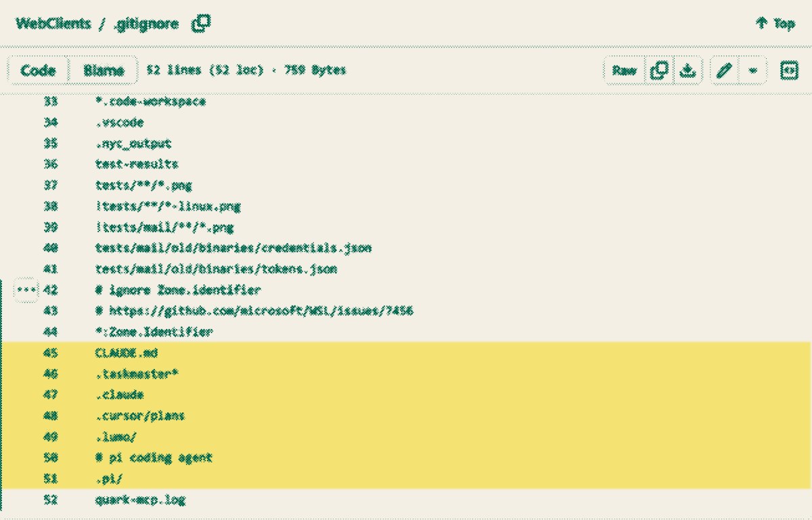This screenshot has width=812, height=520.
Task: Select line number 34
Action: (x=51, y=123)
